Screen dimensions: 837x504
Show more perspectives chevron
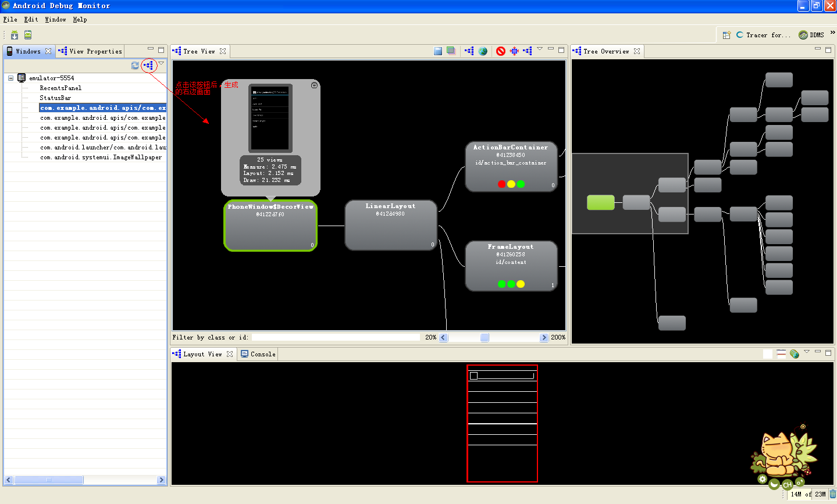click(832, 33)
